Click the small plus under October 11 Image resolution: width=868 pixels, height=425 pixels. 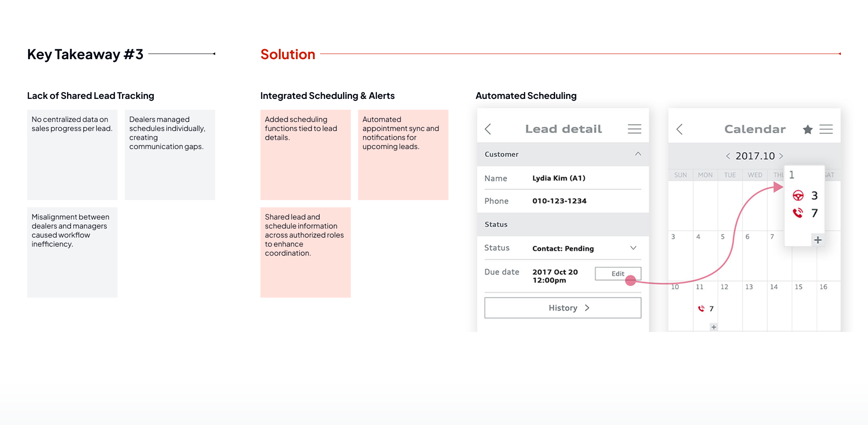point(713,327)
